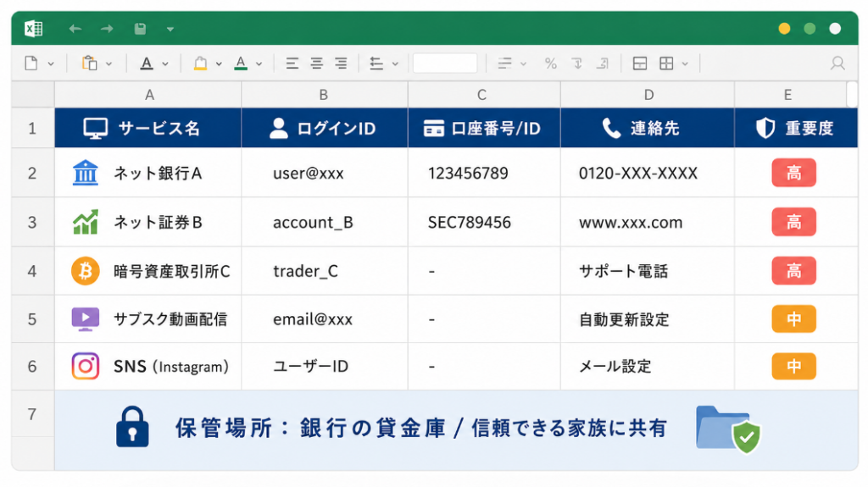Screen dimensions: 868x487
Task: Click the Bitcoin icon in row 4
Action: pos(86,271)
